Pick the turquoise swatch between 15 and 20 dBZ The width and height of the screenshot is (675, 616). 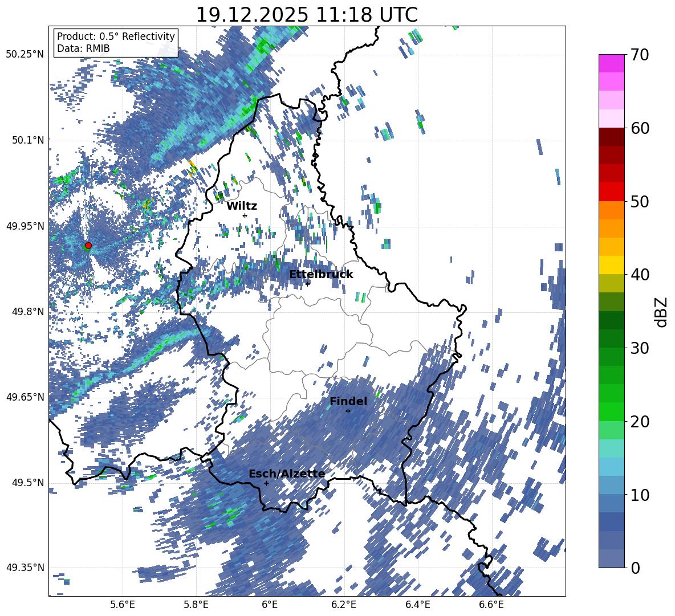pyautogui.click(x=611, y=448)
